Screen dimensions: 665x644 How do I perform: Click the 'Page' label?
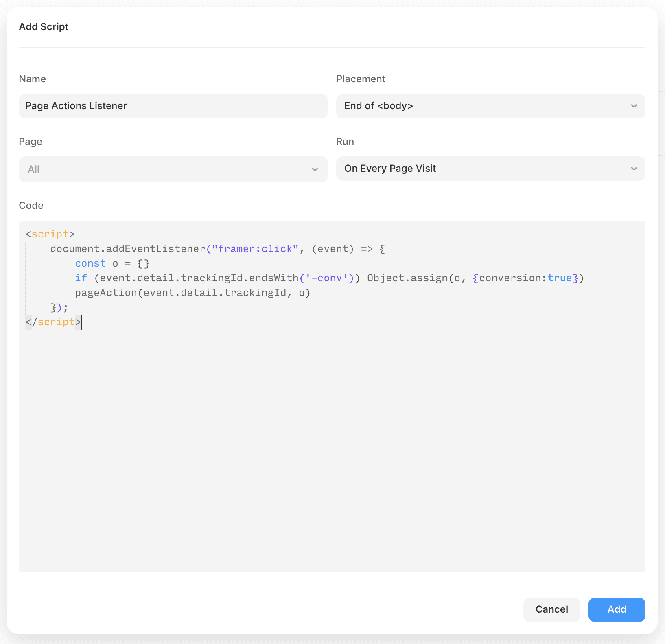coord(31,142)
